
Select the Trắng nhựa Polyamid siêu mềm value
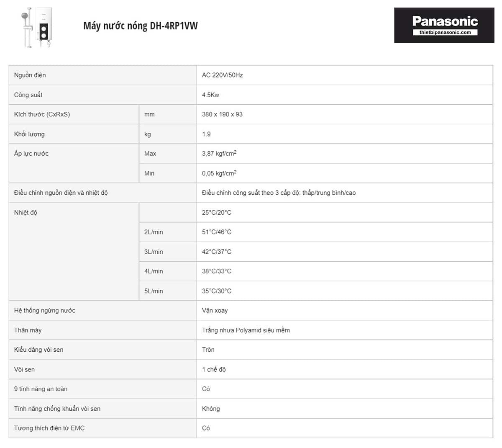[246, 330]
